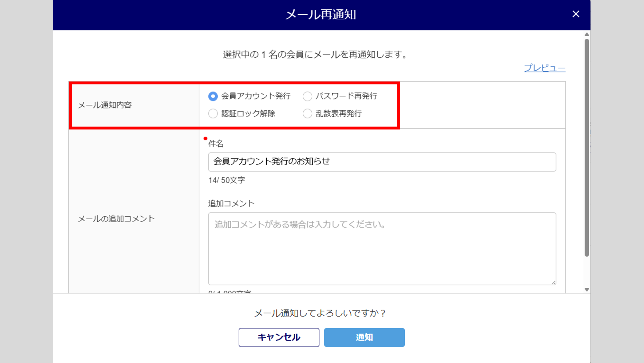The image size is (644, 363).
Task: Click the 件名 field label
Action: pyautogui.click(x=216, y=144)
